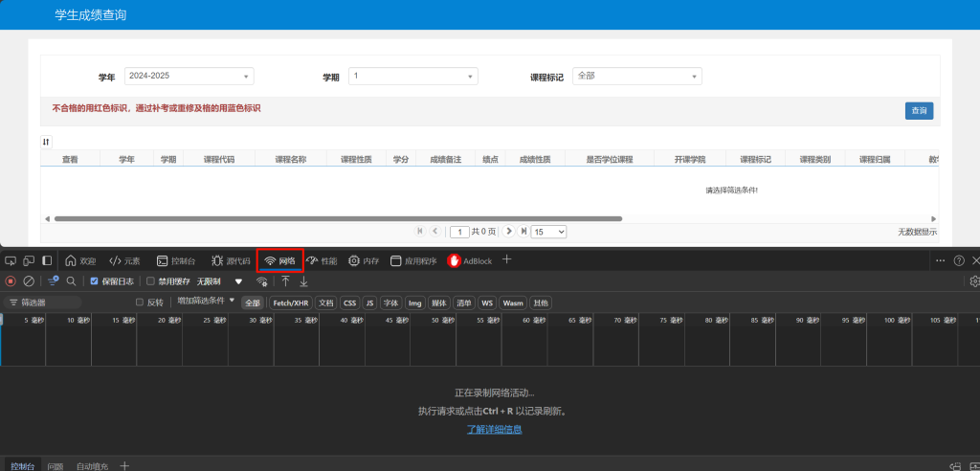This screenshot has width=980, height=471.
Task: Click the import HAR upload arrow
Action: pos(285,281)
